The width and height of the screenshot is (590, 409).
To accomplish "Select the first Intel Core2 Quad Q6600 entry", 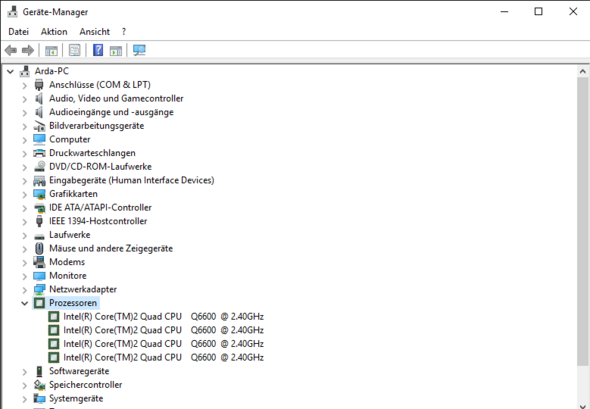I will tap(163, 316).
